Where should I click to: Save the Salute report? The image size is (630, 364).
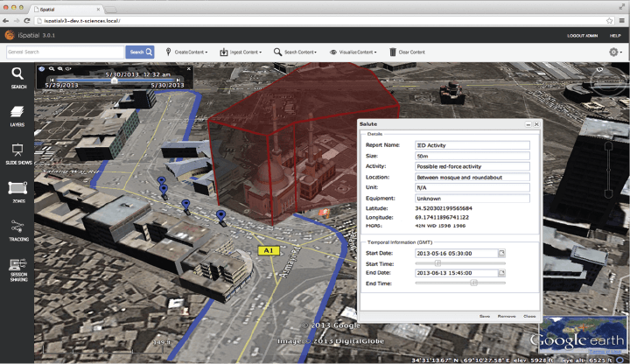point(484,316)
